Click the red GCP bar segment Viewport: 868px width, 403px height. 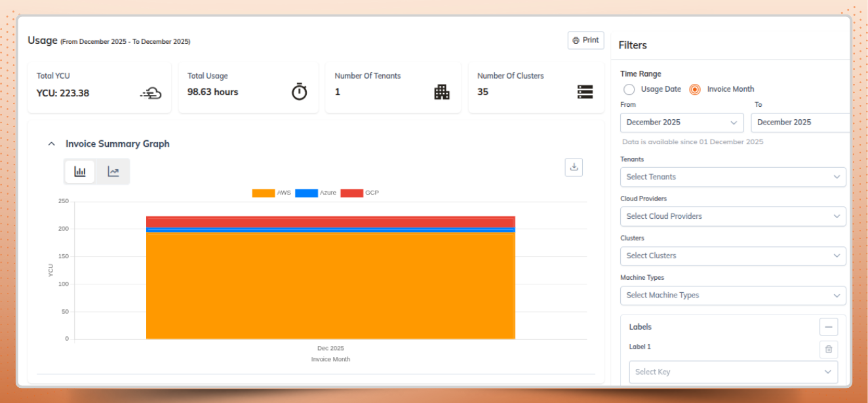click(330, 221)
